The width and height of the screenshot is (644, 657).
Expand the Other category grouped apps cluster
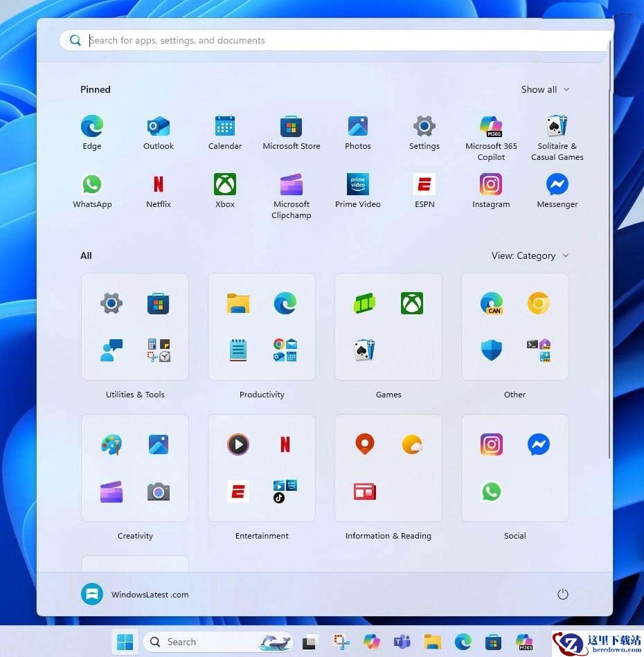click(539, 350)
